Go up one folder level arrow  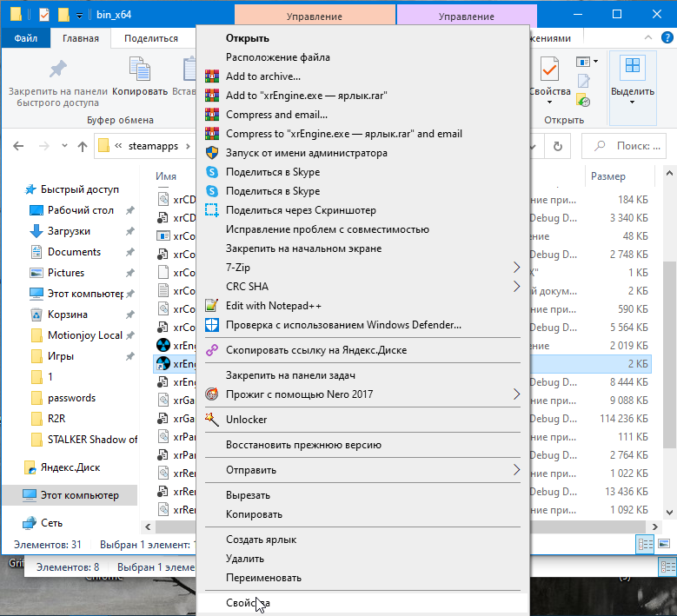click(82, 146)
